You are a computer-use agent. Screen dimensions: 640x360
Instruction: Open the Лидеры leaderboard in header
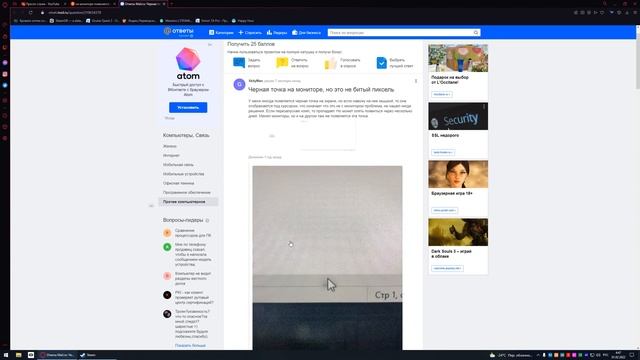(277, 32)
